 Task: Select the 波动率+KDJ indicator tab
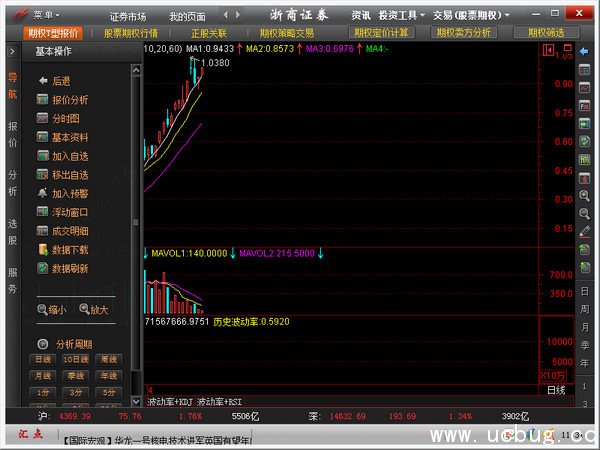pyautogui.click(x=170, y=402)
